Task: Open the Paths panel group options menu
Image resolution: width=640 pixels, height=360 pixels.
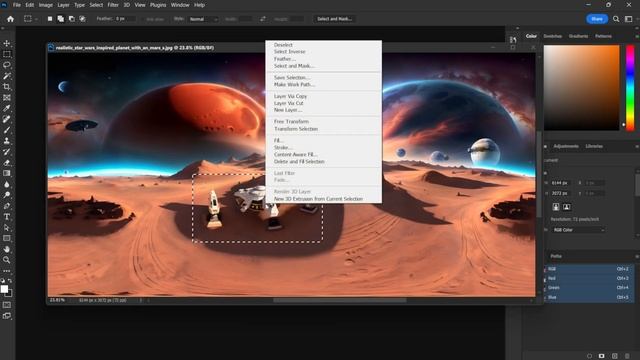Action: (637, 256)
